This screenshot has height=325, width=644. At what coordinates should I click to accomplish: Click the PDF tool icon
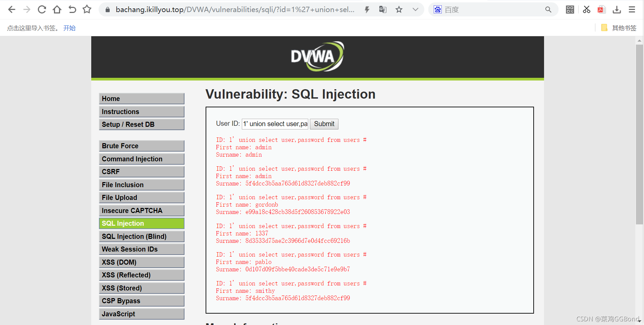601,9
